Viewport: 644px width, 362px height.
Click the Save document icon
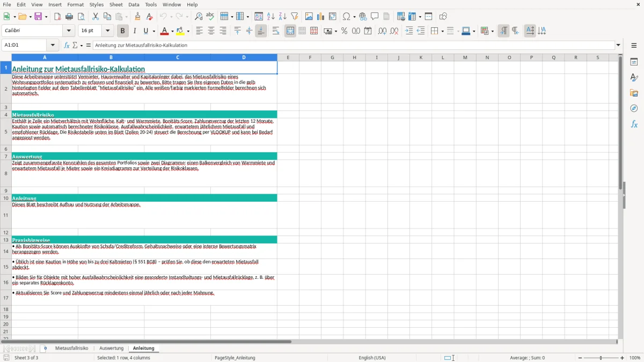coord(38,17)
